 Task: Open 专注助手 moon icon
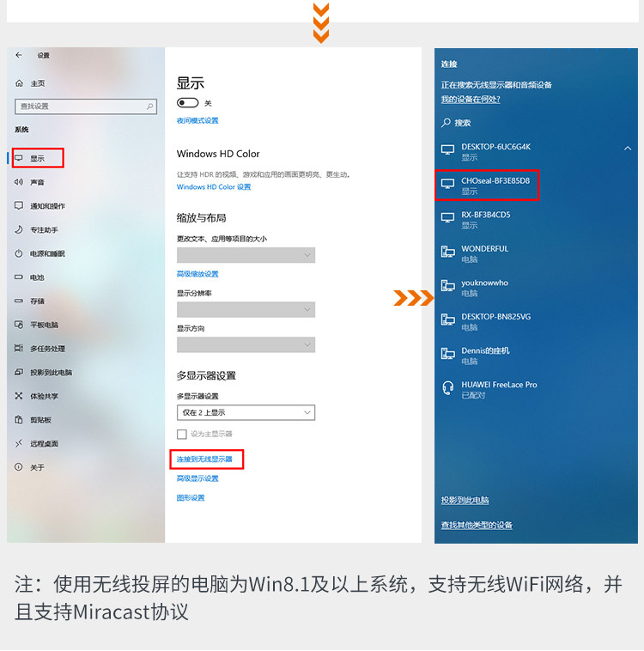click(x=19, y=229)
